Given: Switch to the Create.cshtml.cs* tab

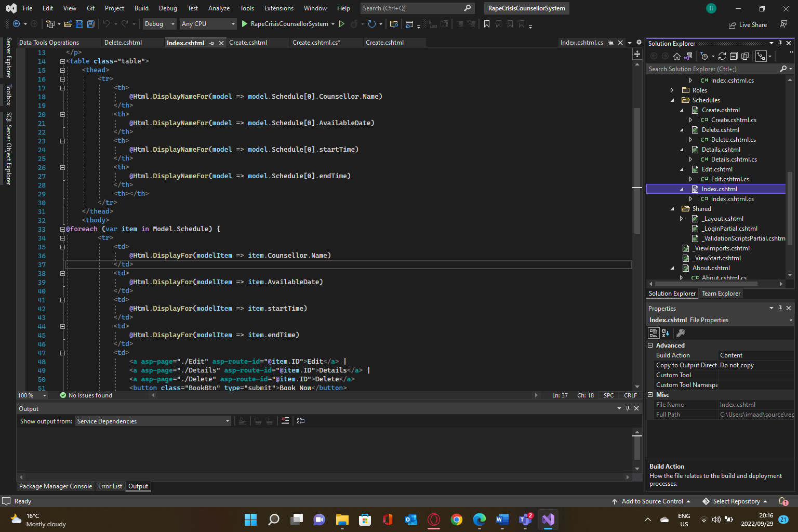Looking at the screenshot, I should [316, 43].
